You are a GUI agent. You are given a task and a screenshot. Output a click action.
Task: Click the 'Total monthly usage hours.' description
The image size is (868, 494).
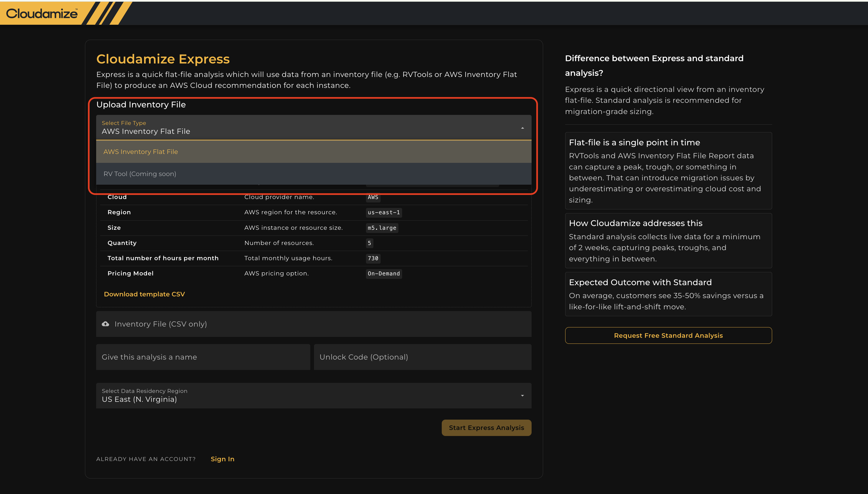(288, 258)
